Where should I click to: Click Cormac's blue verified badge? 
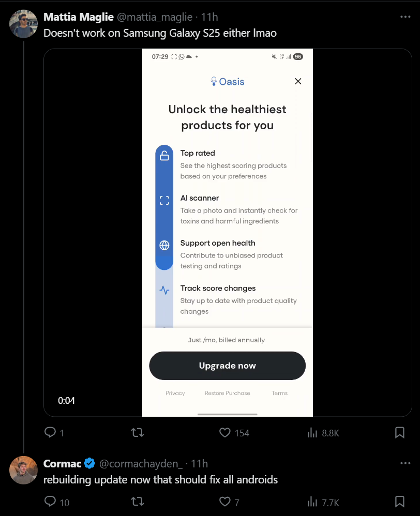coord(89,463)
